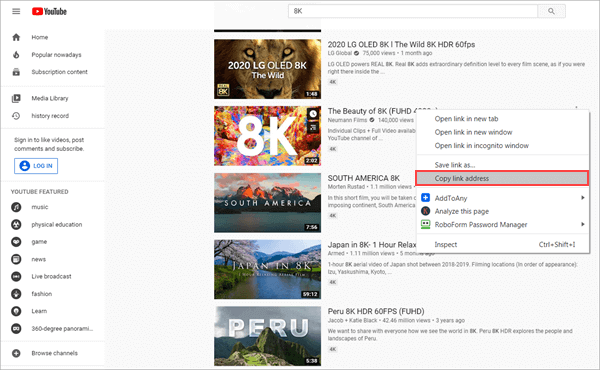Open the South America thumbnail
The image size is (600, 370).
pos(267,203)
